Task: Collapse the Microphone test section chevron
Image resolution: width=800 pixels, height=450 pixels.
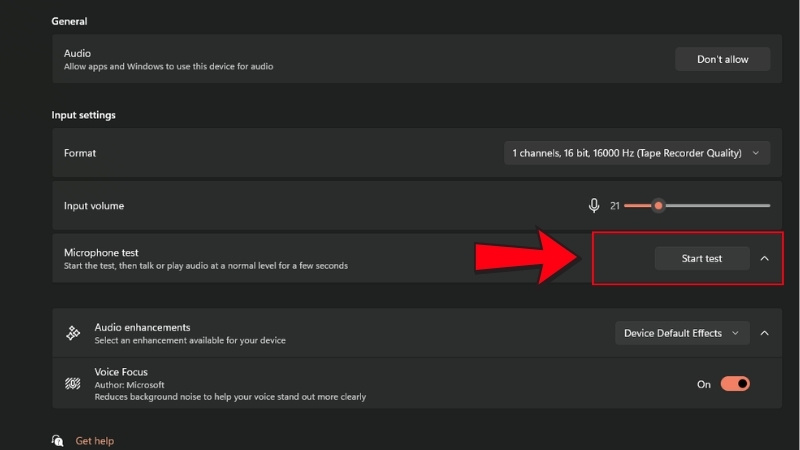Action: tap(765, 258)
